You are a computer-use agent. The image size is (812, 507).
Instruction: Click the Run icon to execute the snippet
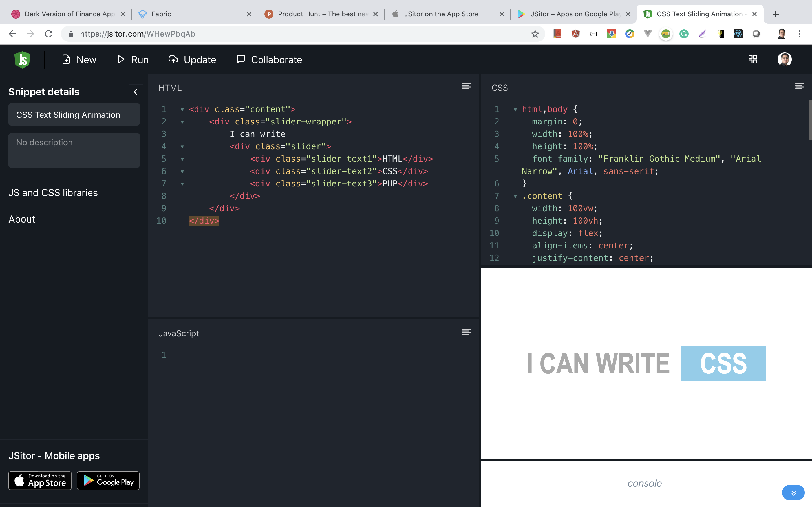pos(121,59)
